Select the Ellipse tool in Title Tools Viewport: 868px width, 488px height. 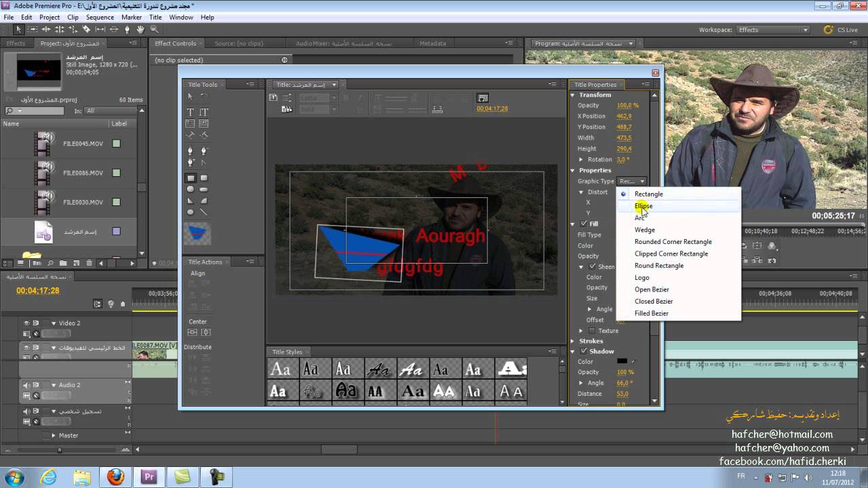tap(190, 212)
